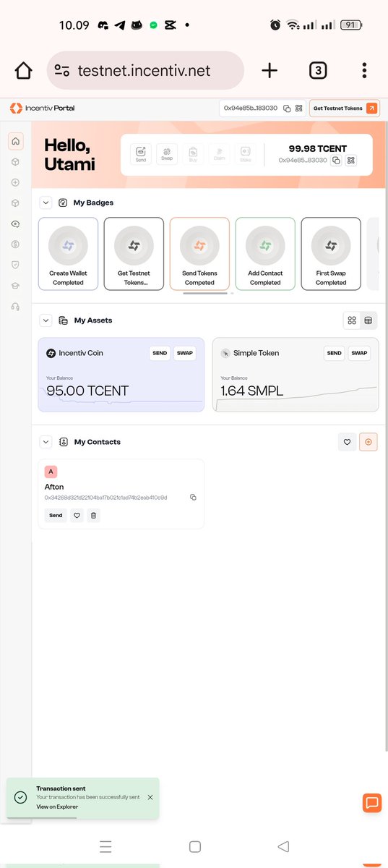Tap Android back triangle button
This screenshot has width=388, height=868.
point(283,846)
